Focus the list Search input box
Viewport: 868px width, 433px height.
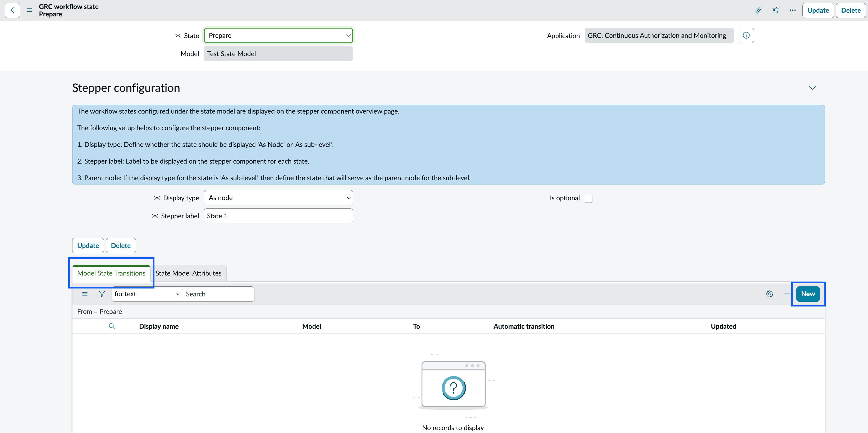(218, 294)
